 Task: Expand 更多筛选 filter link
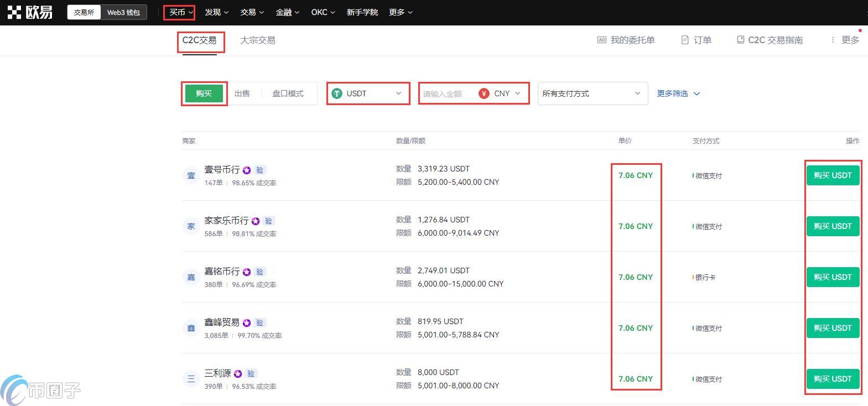coord(678,93)
